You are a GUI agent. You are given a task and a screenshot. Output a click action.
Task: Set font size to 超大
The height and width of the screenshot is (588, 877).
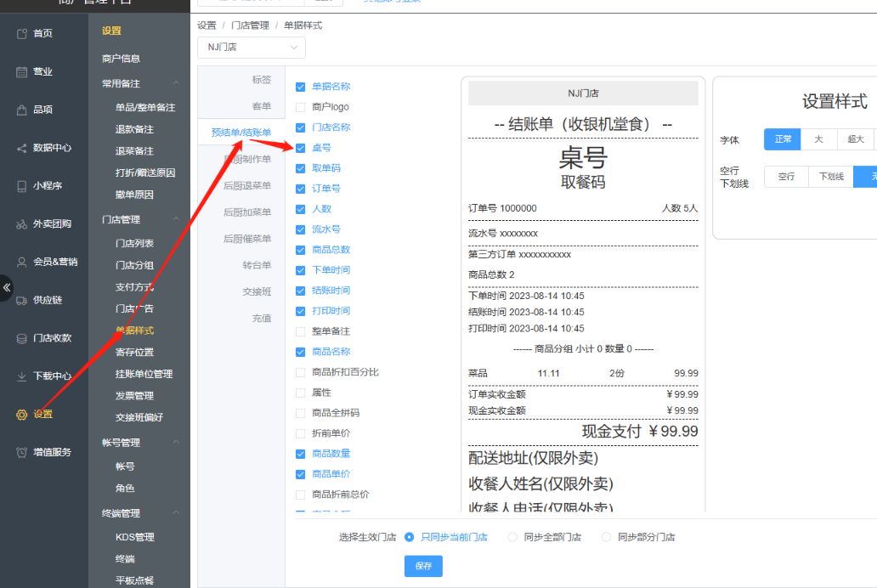click(856, 139)
